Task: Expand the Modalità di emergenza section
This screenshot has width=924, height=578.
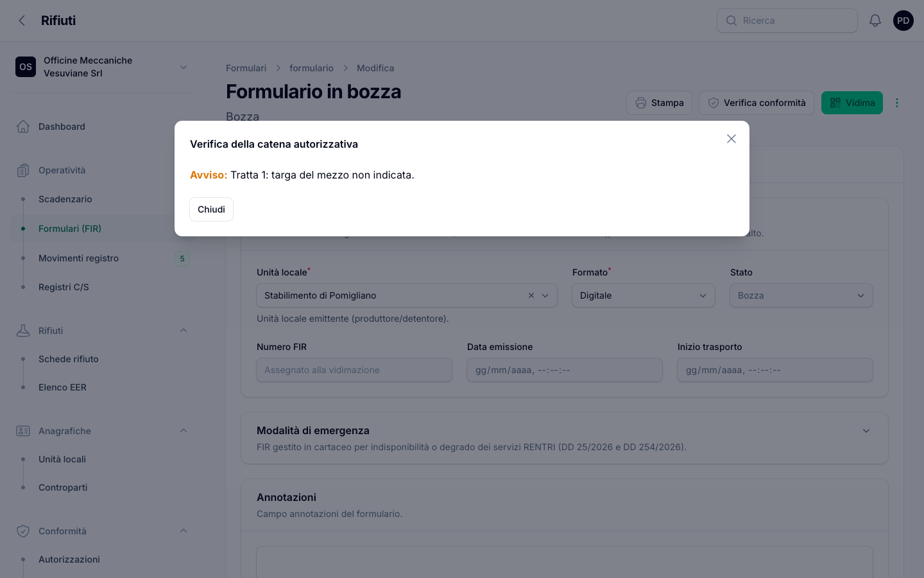Action: [x=866, y=431]
